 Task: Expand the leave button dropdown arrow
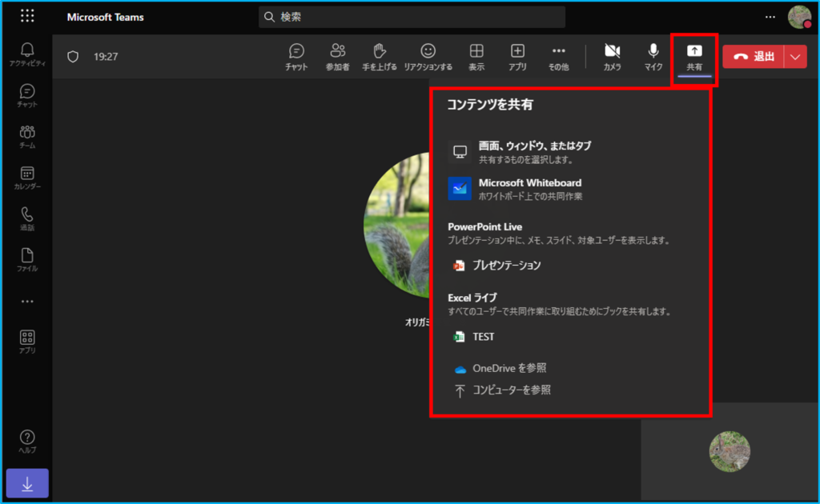(795, 57)
